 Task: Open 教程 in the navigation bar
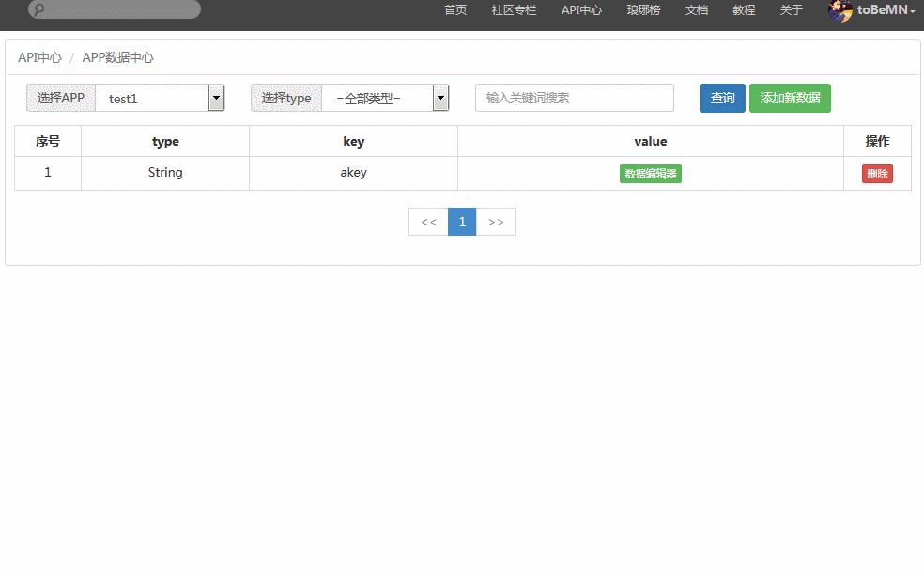[744, 10]
